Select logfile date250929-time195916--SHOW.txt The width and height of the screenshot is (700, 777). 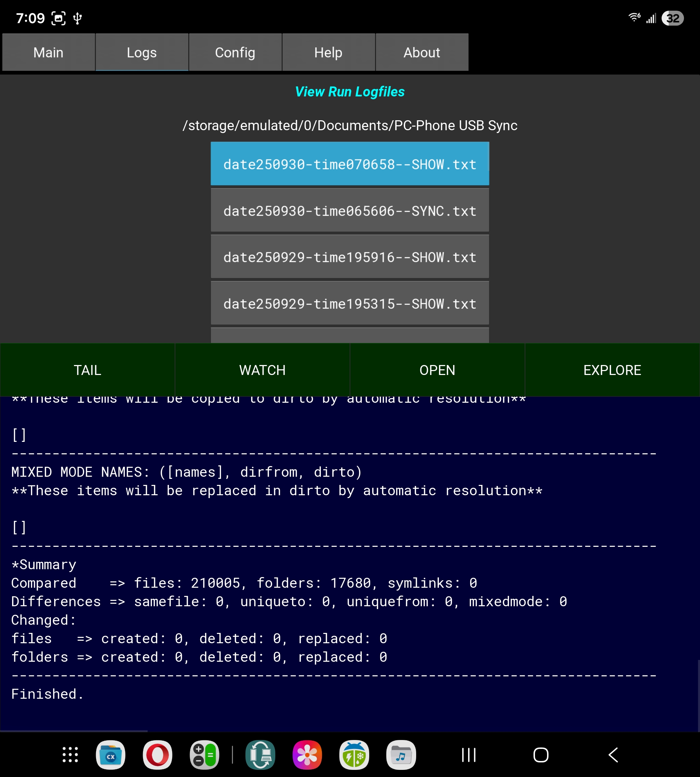pos(350,257)
